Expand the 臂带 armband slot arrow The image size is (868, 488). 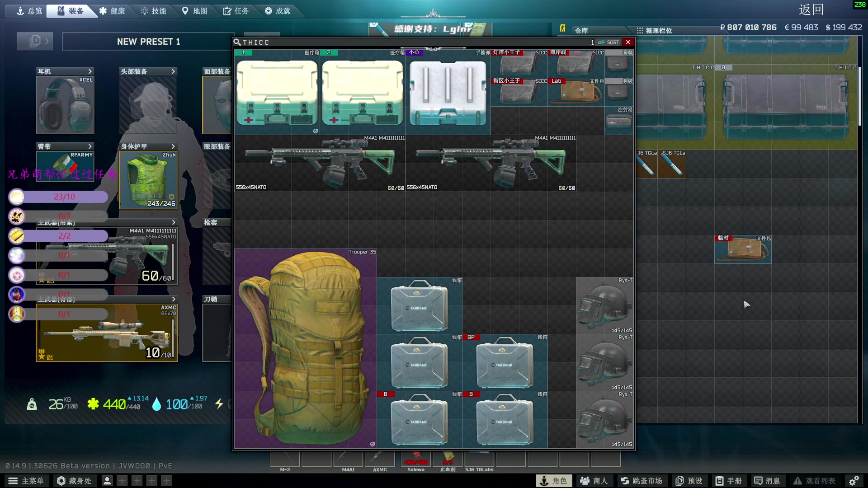pos(90,146)
